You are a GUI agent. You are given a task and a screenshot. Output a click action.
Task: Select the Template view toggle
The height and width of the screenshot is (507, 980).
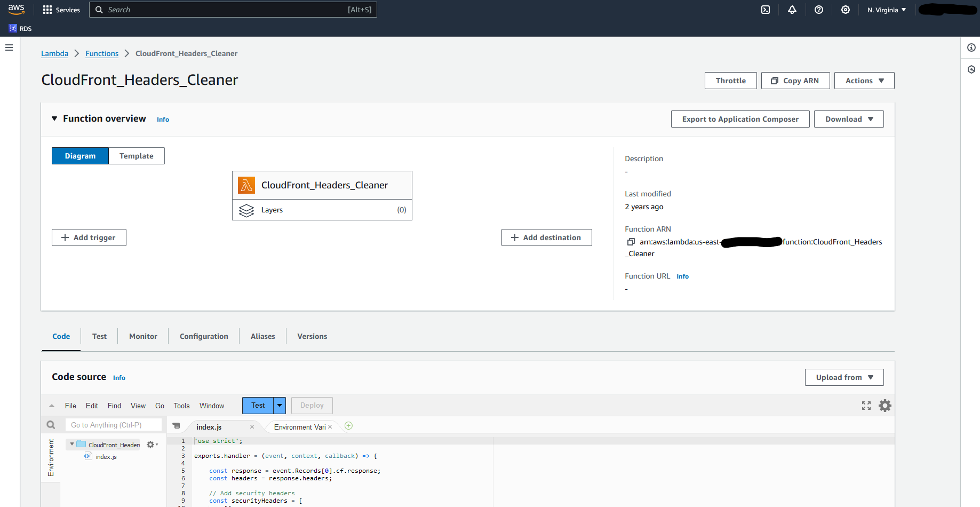(x=137, y=156)
